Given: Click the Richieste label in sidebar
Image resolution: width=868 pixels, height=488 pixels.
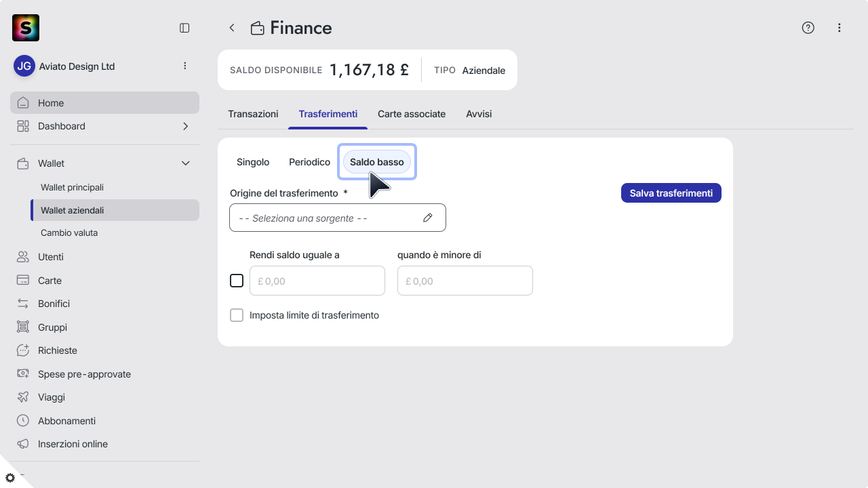Looking at the screenshot, I should [x=58, y=350].
